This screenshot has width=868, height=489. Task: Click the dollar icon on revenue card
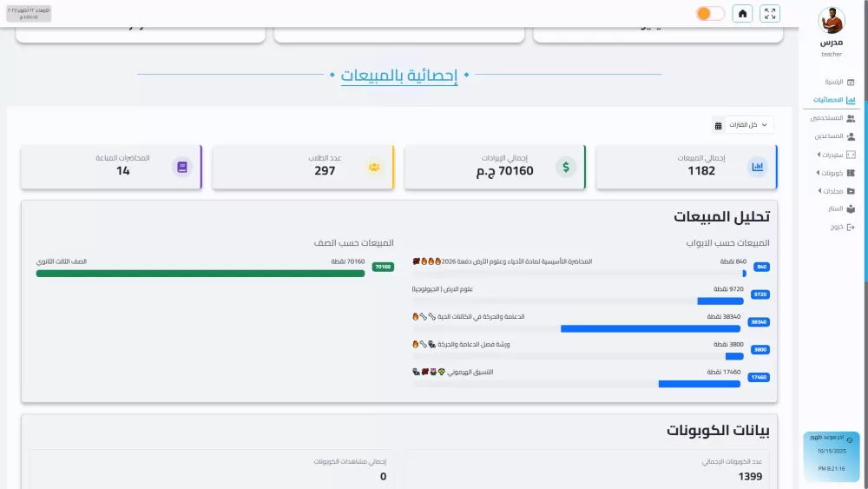click(x=566, y=167)
